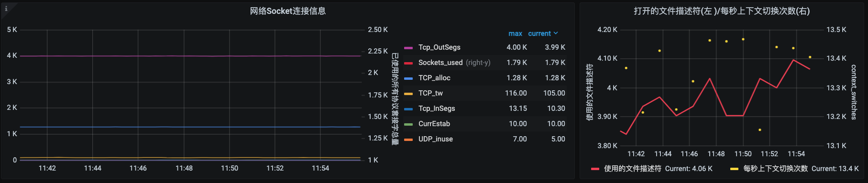
Task: Open the 网络Socket连接信息 panel title menu
Action: (288, 11)
